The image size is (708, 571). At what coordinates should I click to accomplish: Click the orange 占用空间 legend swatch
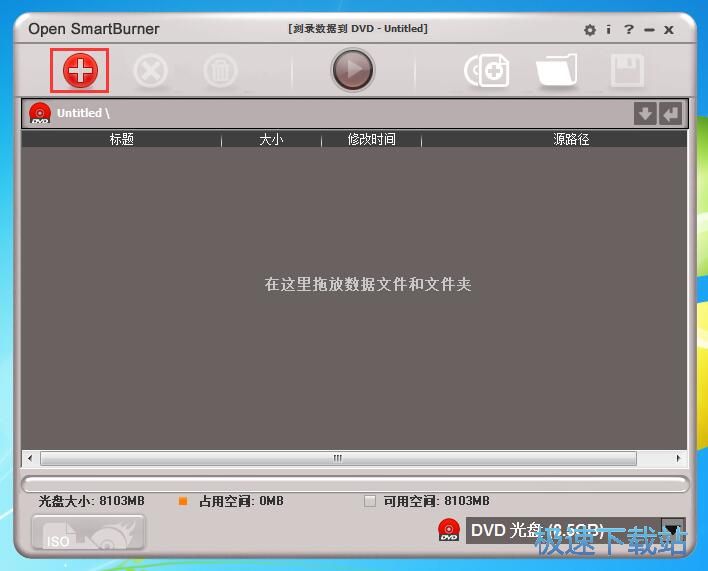183,501
